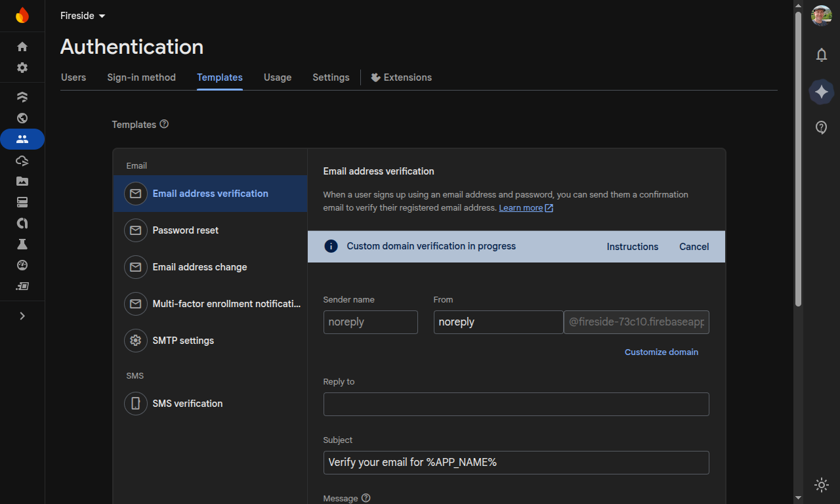This screenshot has height=504, width=840.
Task: Expand the left navigation sidebar chevron
Action: pos(22,316)
